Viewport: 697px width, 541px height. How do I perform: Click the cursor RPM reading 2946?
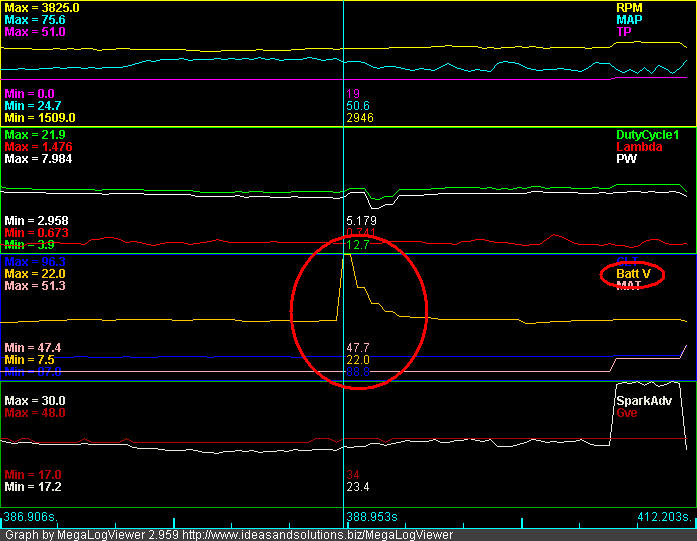360,117
